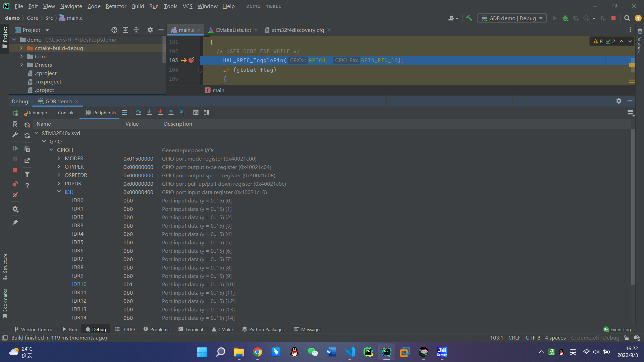Start debugging via the green bug icon
644x362 pixels.
tap(566, 18)
